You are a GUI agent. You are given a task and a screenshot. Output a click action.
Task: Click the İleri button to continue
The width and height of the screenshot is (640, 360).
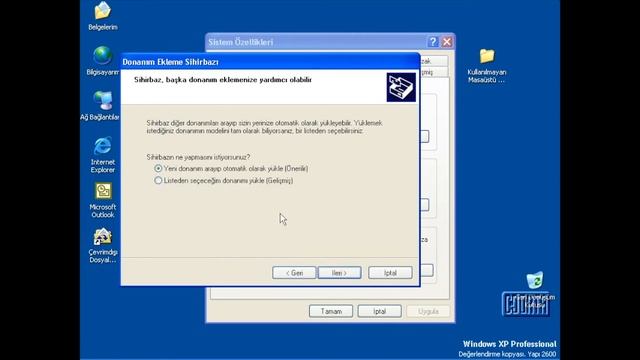point(340,273)
